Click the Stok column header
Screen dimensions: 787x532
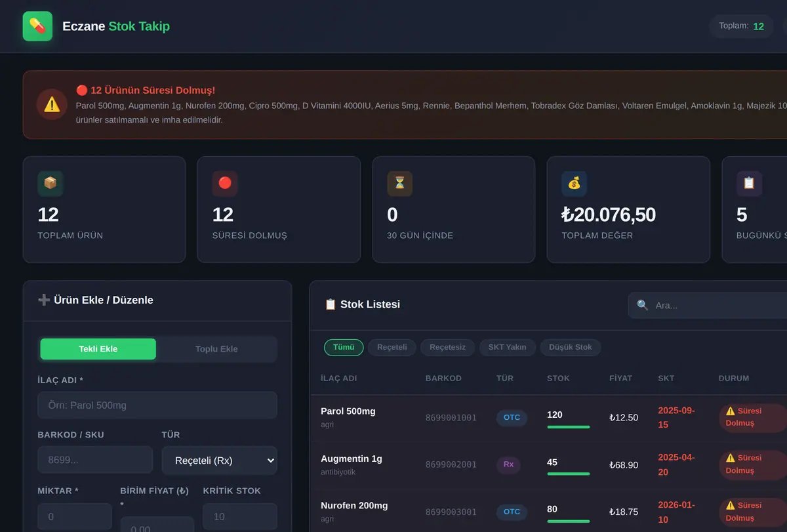[x=559, y=379]
